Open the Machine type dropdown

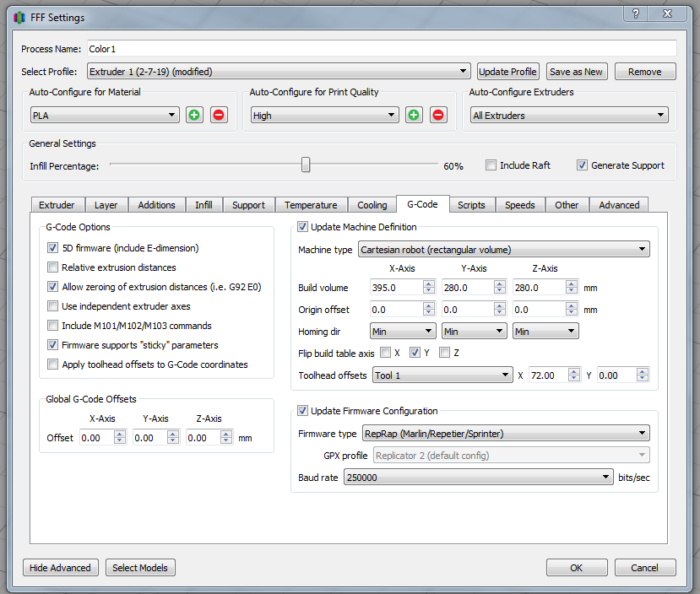[504, 249]
